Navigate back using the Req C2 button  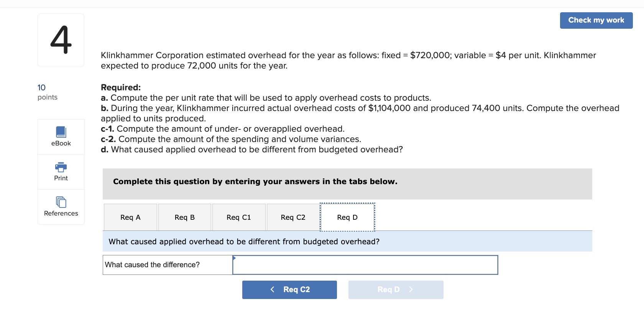289,289
